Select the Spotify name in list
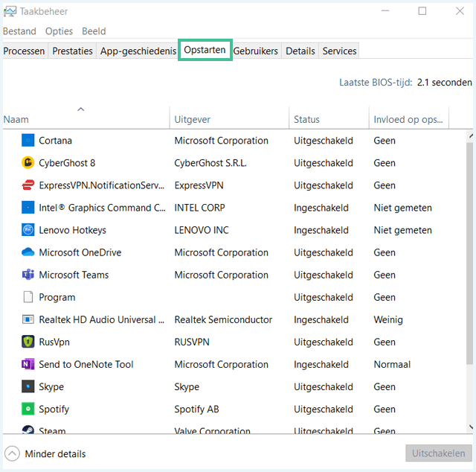 pos(54,409)
